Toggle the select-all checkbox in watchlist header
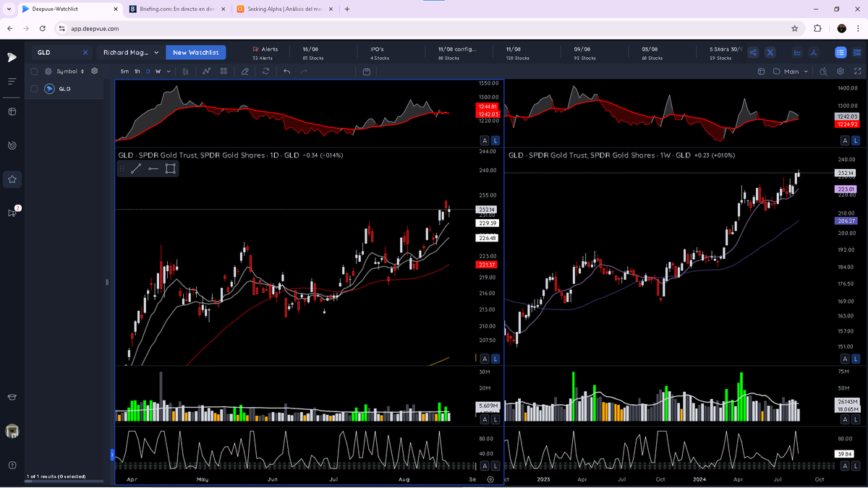 coord(34,72)
